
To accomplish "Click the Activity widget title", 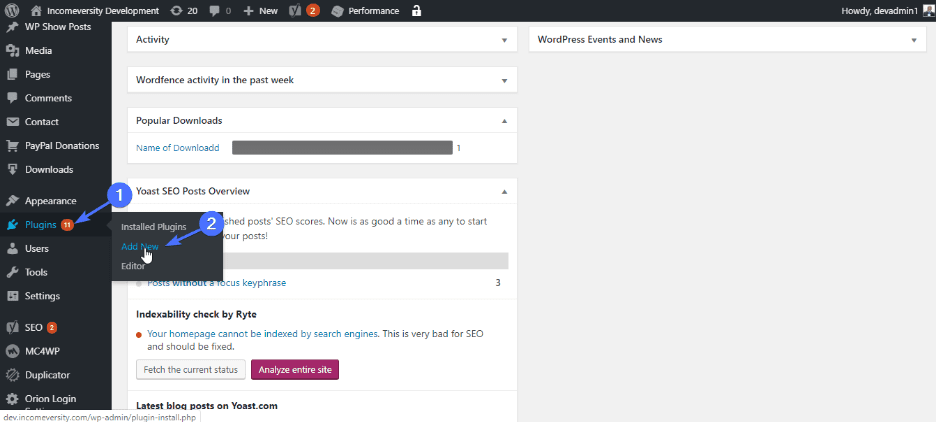I will click(x=153, y=40).
